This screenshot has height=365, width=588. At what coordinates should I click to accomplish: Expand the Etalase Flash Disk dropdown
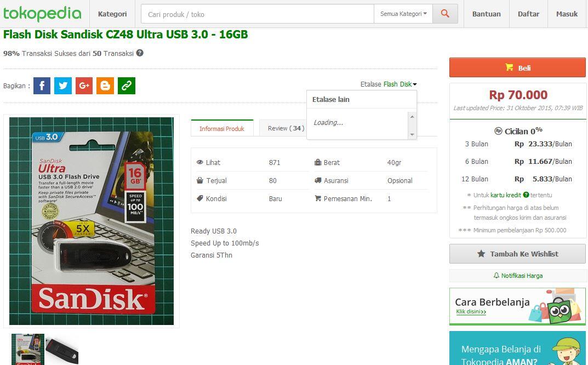(415, 84)
